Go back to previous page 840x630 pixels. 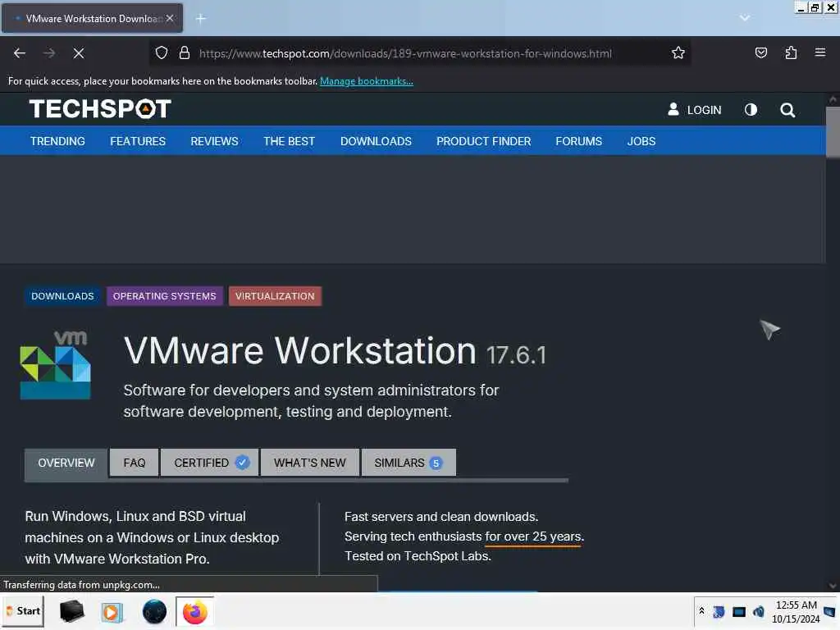[x=20, y=53]
